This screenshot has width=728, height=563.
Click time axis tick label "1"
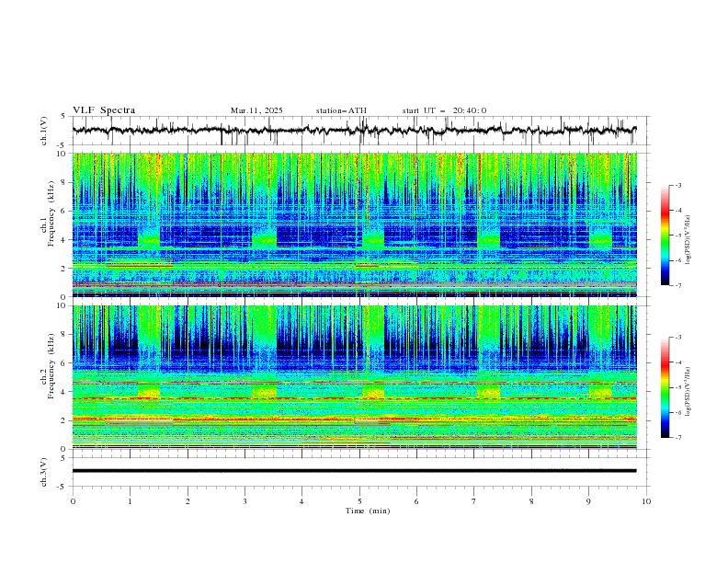(x=130, y=501)
